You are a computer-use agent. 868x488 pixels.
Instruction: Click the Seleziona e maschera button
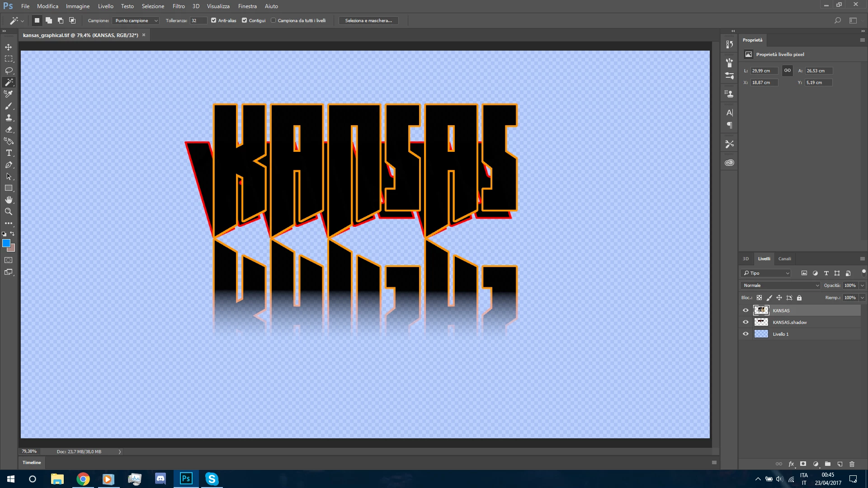(x=368, y=20)
